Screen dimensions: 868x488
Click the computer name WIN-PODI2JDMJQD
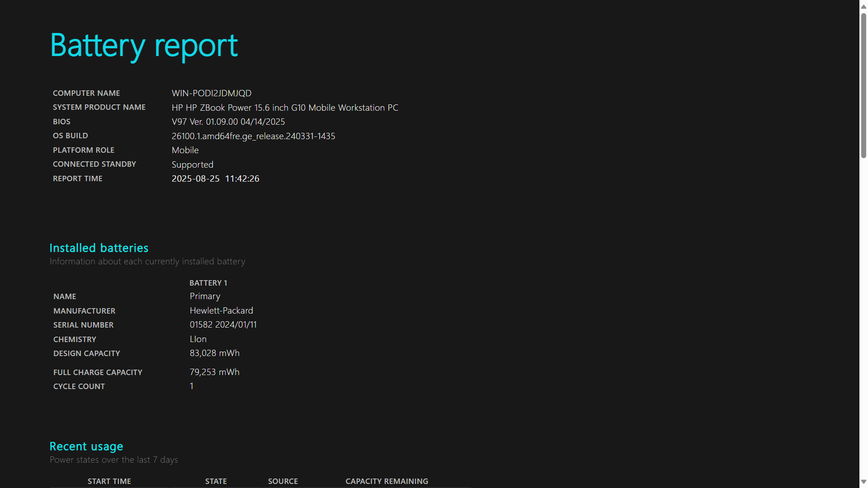click(211, 93)
